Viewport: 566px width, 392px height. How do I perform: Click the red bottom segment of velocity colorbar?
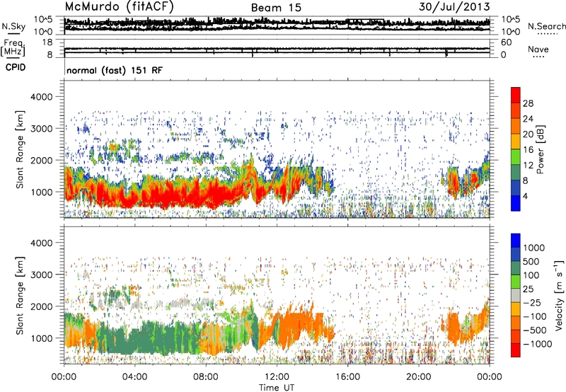pyautogui.click(x=516, y=350)
